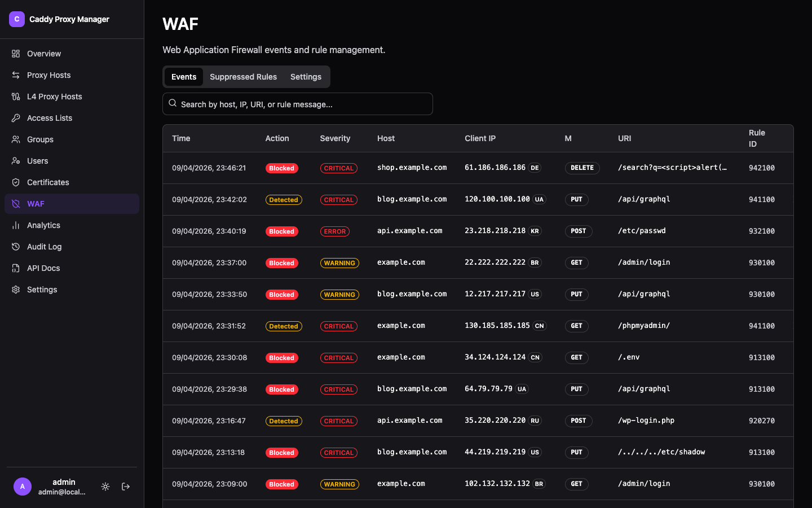Click the URI /.env
The width and height of the screenshot is (812, 508).
pos(629,357)
